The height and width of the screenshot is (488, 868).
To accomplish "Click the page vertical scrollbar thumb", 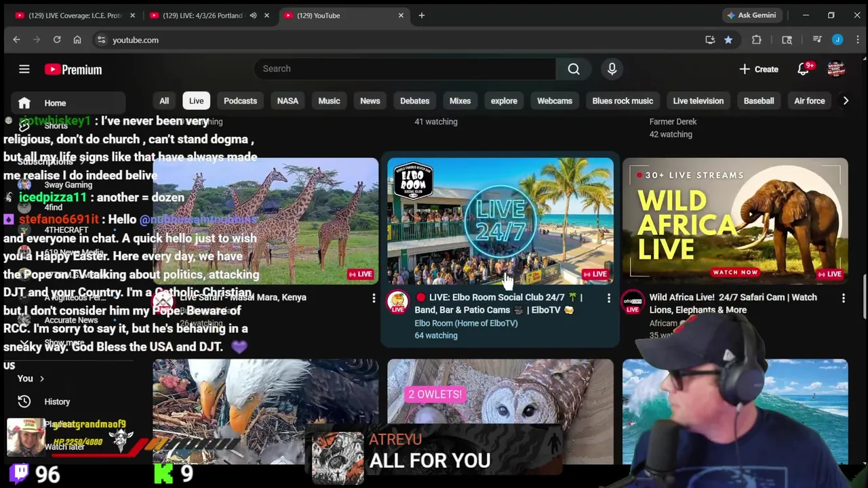I will [864, 296].
